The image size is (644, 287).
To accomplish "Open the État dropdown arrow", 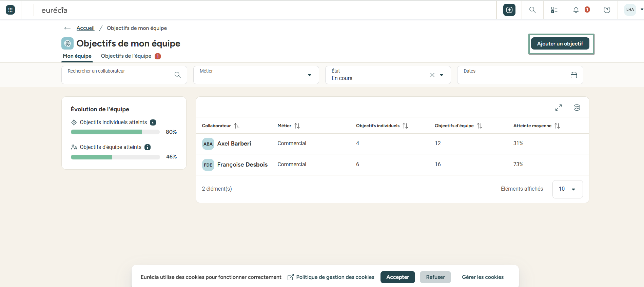I will click(442, 75).
